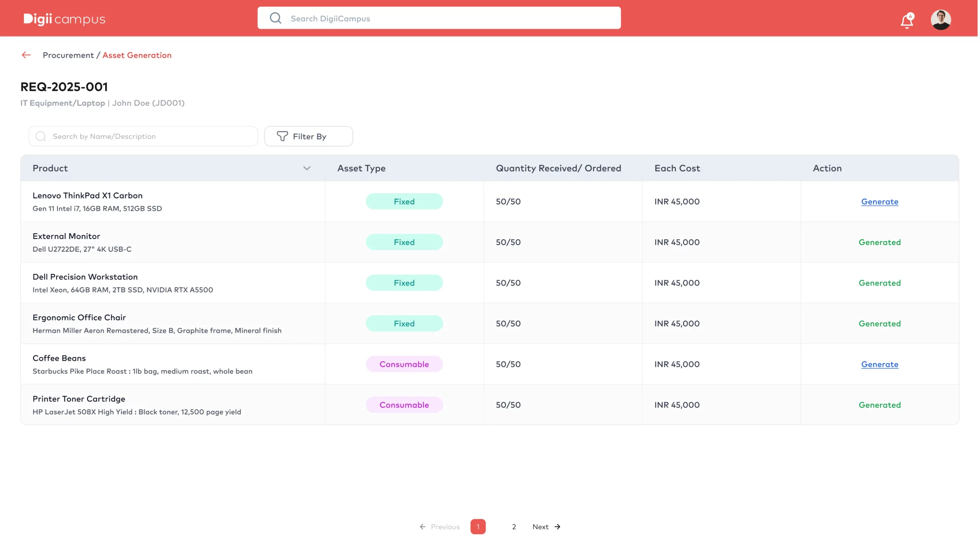Expand the Product column sort chevron
Screen dimensions: 980x549
pyautogui.click(x=307, y=169)
